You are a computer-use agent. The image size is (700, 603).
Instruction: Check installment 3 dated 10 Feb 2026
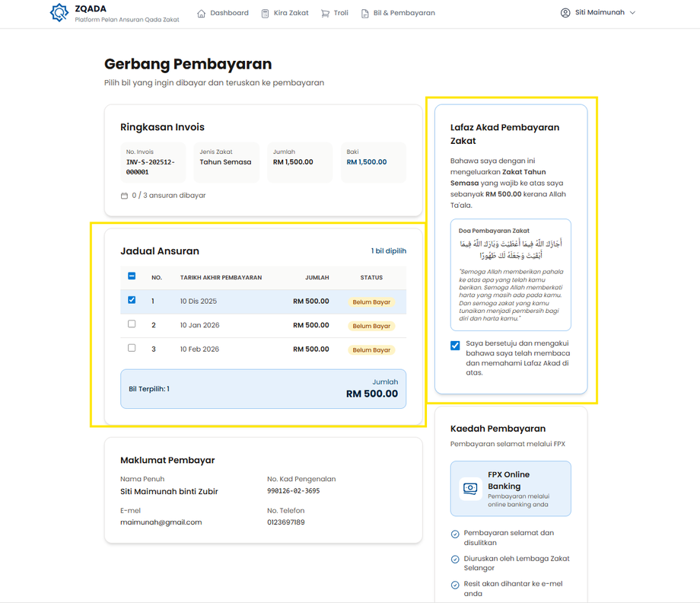click(x=132, y=348)
